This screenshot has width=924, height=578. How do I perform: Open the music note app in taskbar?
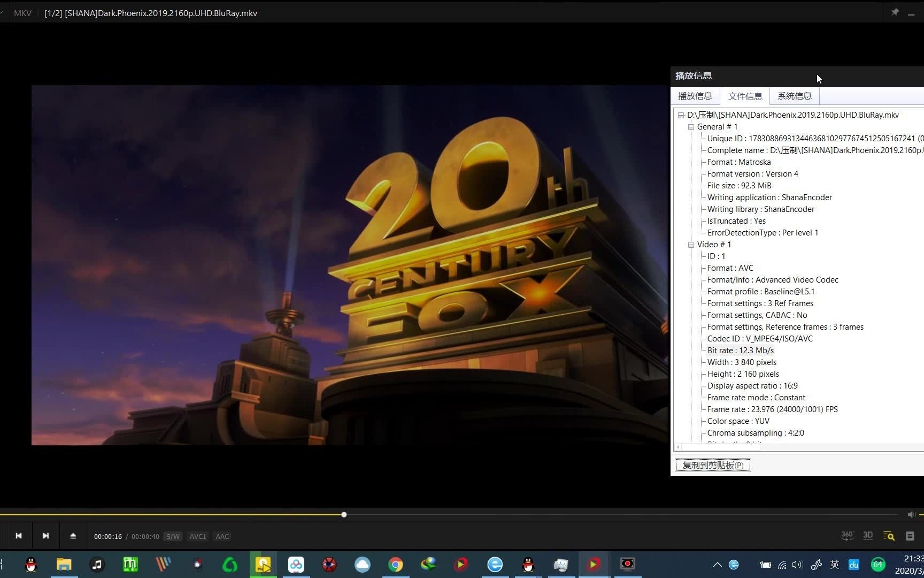click(97, 565)
